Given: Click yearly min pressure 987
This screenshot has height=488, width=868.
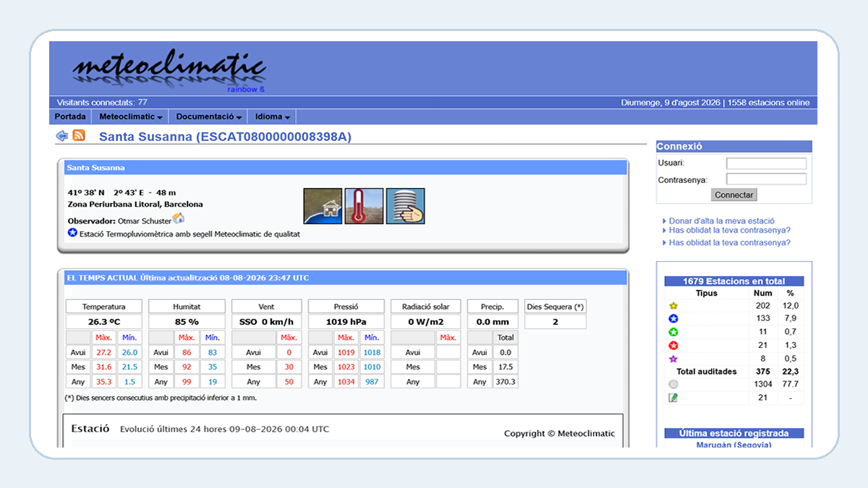Looking at the screenshot, I should [372, 382].
